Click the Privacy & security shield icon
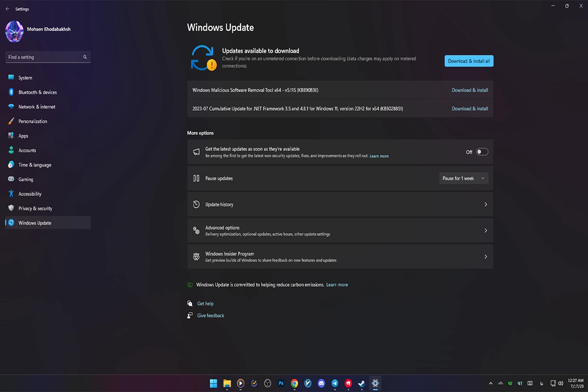The height and width of the screenshot is (392, 588). tap(11, 208)
